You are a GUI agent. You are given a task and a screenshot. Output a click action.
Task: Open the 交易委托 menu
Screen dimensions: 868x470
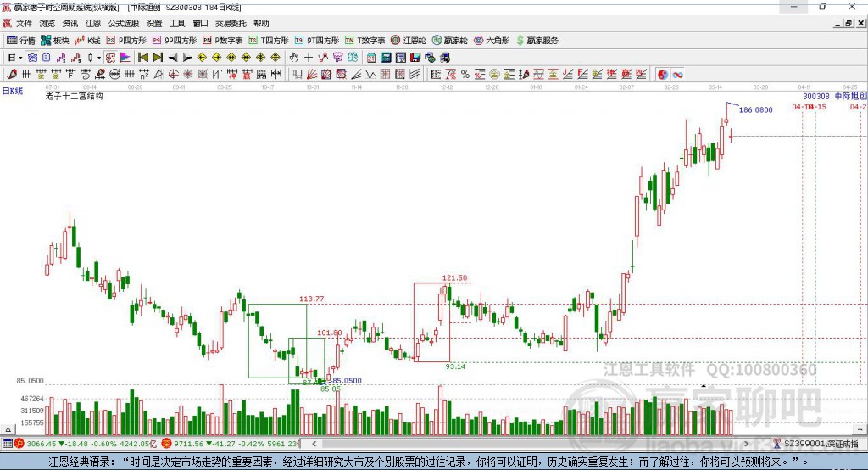[x=231, y=23]
